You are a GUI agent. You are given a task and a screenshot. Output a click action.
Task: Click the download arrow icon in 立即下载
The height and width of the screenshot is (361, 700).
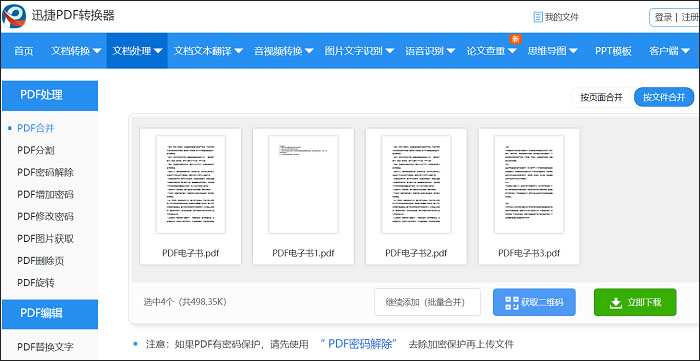[x=616, y=303]
